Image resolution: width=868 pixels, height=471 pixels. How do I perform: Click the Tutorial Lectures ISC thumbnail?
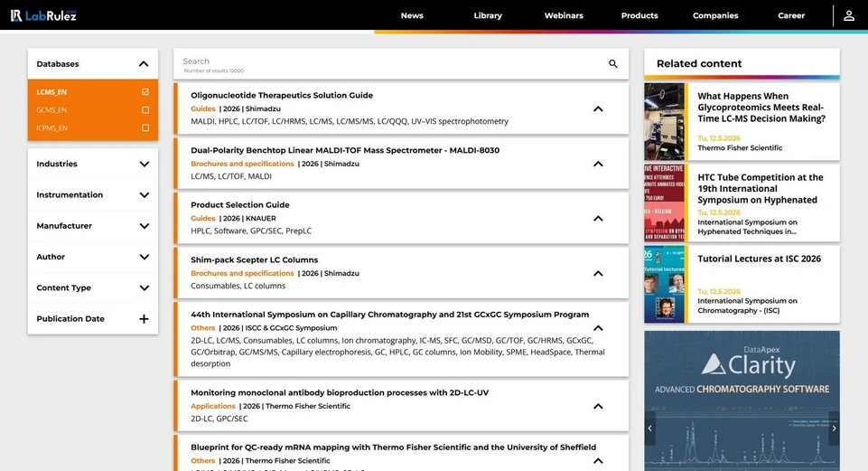[x=664, y=284]
